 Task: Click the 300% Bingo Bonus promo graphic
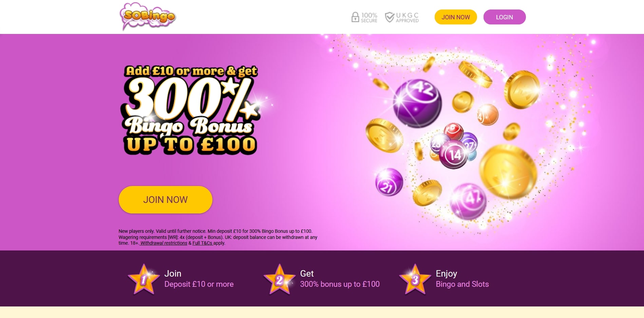191,110
